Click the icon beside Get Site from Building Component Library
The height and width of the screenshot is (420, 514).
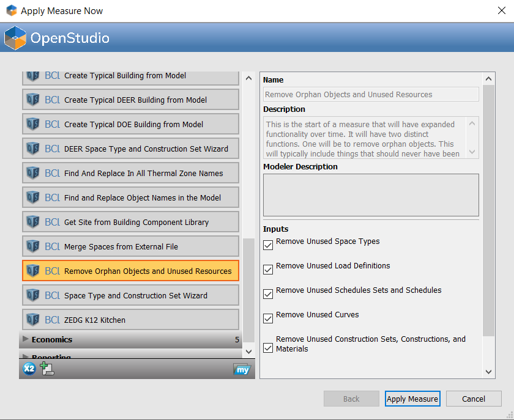coord(32,222)
